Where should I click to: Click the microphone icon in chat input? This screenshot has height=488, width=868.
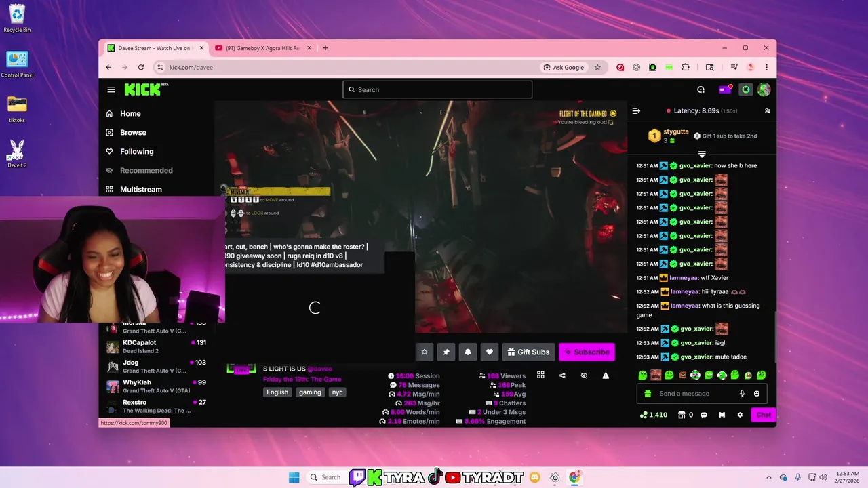742,394
